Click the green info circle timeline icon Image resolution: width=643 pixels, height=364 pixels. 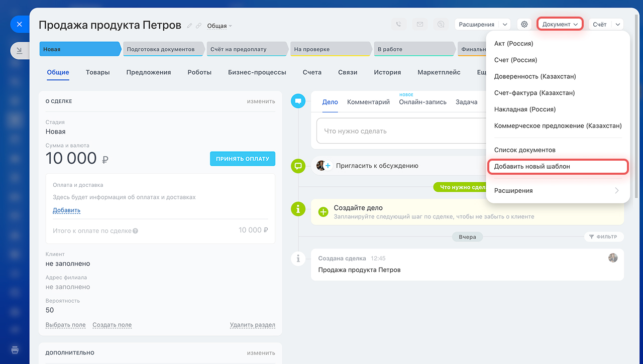(x=298, y=209)
